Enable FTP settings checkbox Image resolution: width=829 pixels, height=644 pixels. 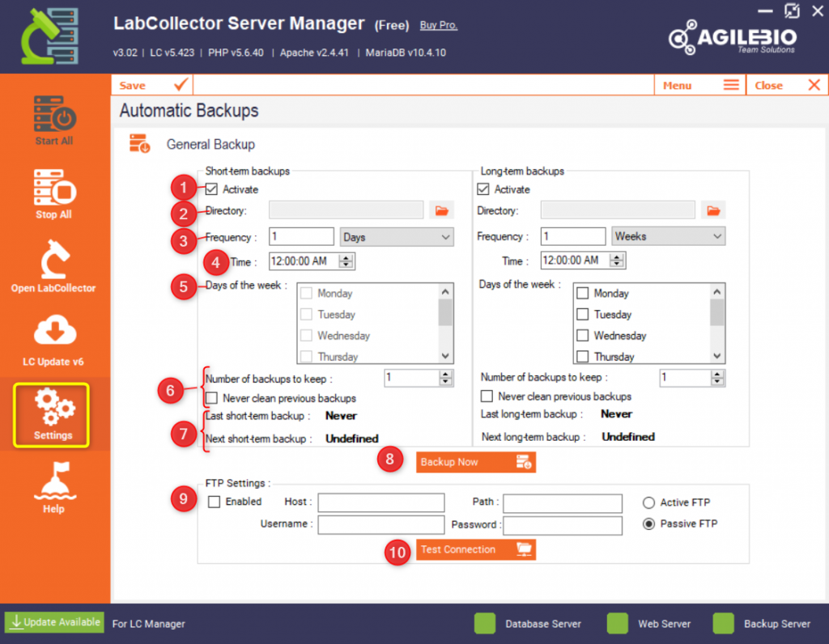click(214, 502)
